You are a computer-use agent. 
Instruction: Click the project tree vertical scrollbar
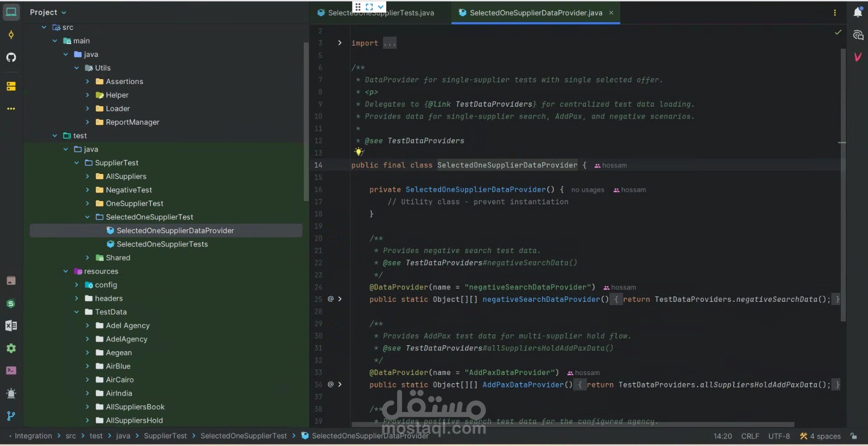tap(306, 122)
